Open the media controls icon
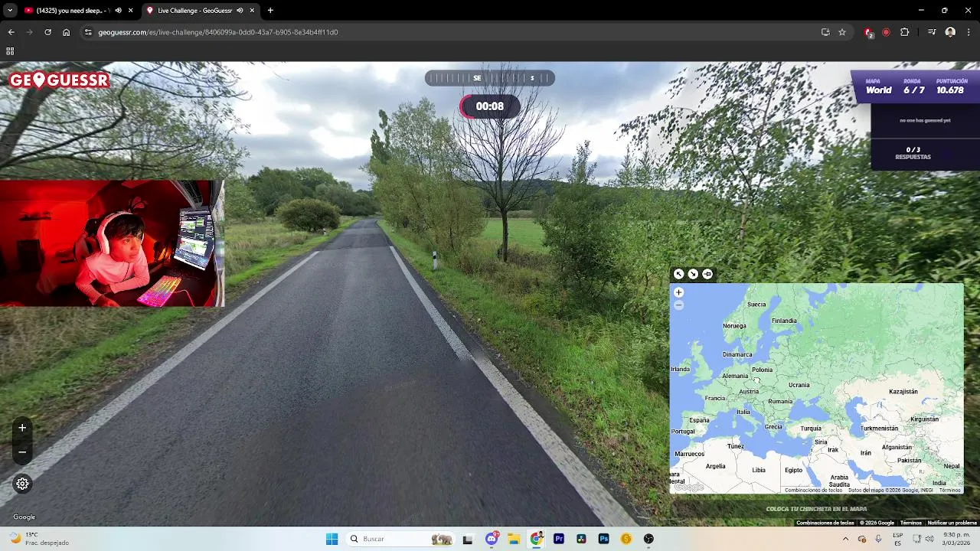The height and width of the screenshot is (551, 980). tap(932, 32)
